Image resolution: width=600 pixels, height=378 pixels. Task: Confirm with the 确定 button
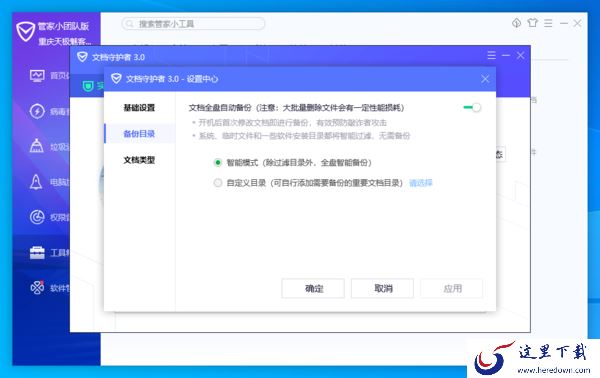click(313, 288)
